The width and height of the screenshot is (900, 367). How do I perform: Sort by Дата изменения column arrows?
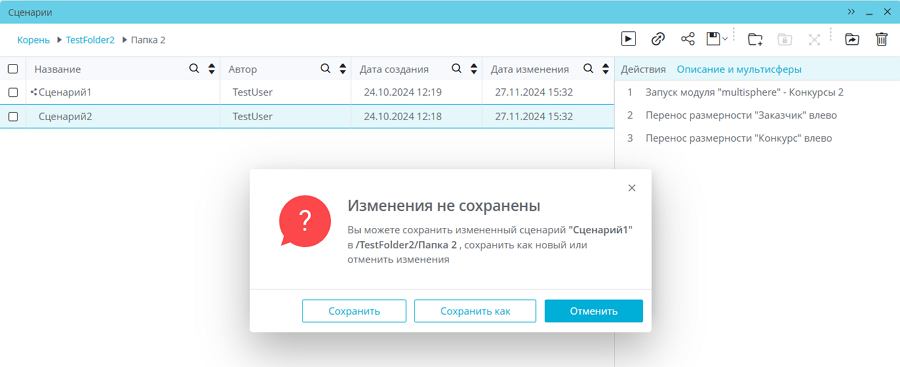[x=605, y=69]
